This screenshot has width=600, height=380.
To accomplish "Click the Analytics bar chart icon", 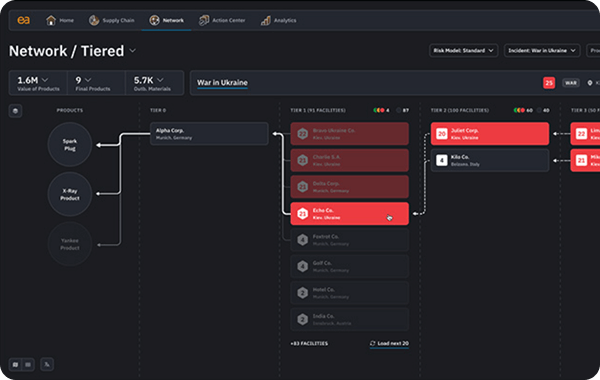I will pyautogui.click(x=266, y=20).
